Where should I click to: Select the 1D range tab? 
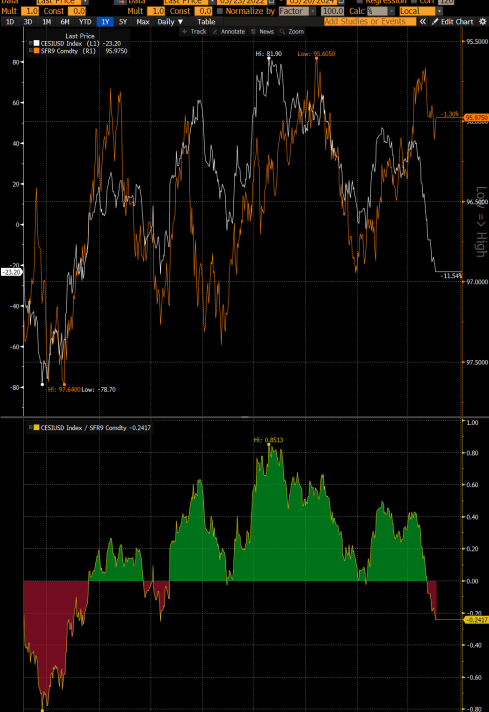10,21
